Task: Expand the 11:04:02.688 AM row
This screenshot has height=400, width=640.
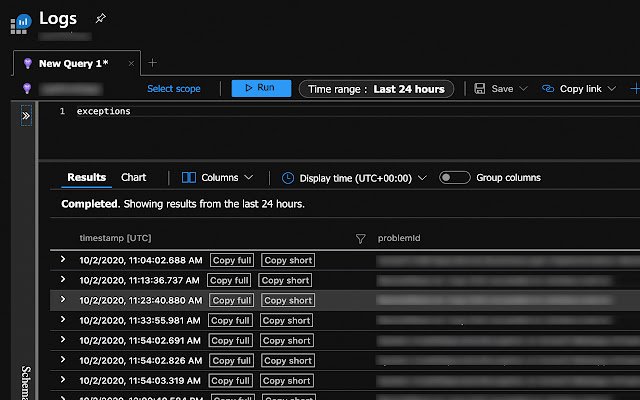Action: [x=63, y=259]
